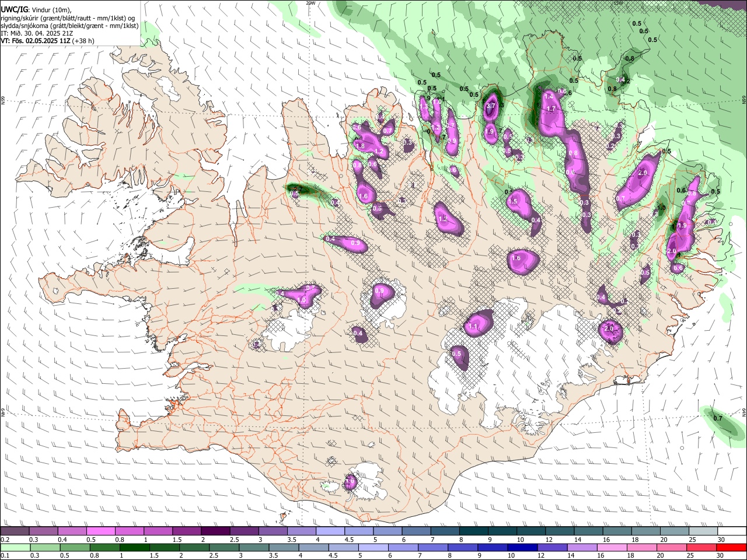Click the "IT: Mið. 30. 04. 2025 21Z" line

[37, 34]
